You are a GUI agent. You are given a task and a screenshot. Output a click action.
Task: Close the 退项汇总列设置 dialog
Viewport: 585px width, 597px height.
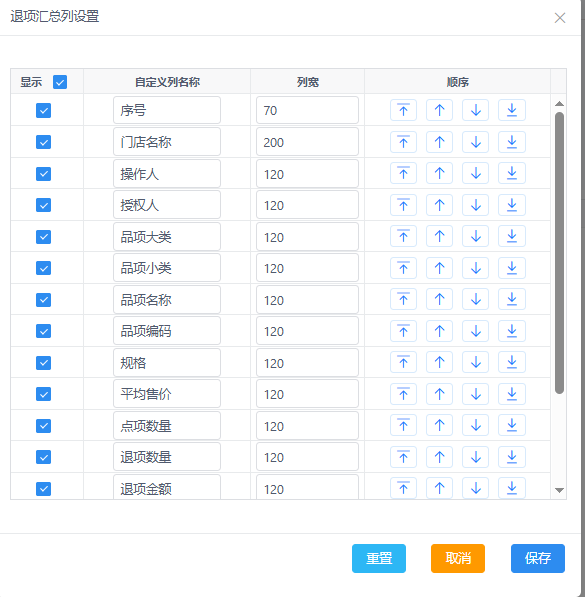pos(560,18)
